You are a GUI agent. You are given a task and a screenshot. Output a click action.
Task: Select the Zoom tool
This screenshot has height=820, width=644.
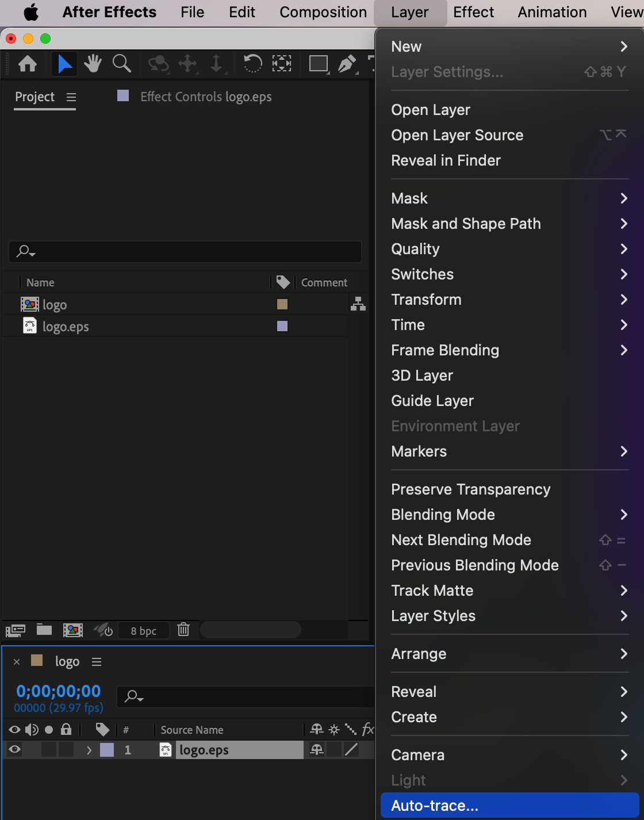[x=121, y=64]
